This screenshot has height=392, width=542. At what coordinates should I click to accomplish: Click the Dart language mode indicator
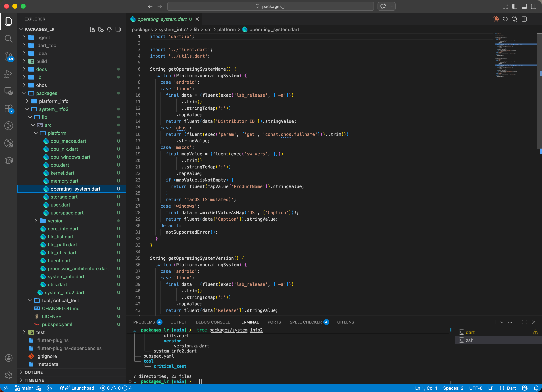[x=511, y=388]
